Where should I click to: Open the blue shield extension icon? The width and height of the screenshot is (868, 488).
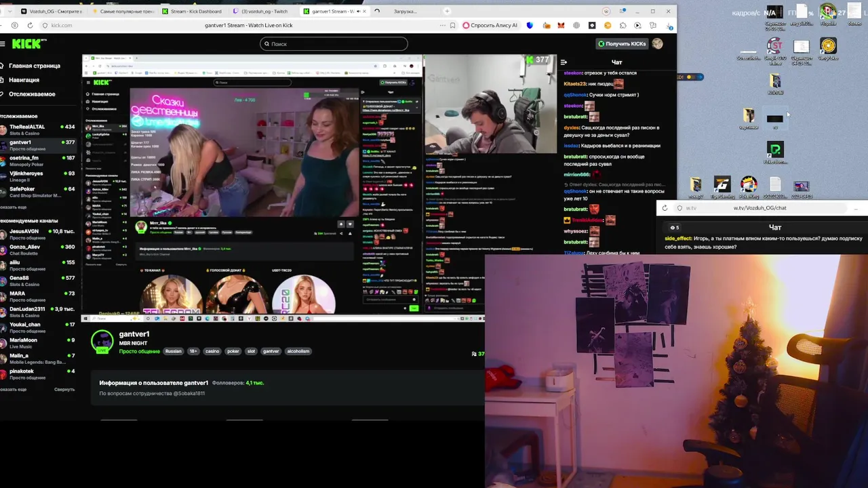pos(530,25)
